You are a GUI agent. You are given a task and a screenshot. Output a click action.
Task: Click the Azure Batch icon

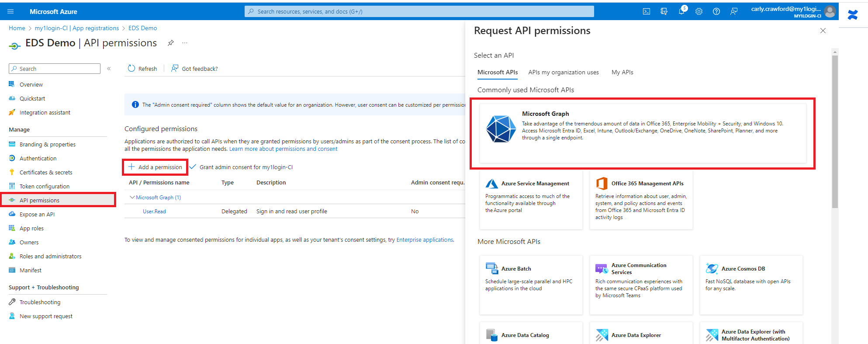tap(492, 268)
